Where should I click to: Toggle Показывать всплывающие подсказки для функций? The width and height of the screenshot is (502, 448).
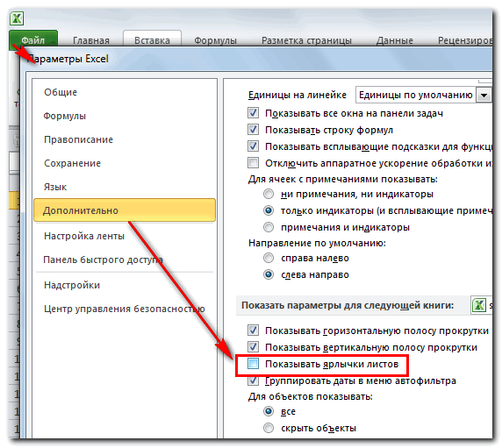click(253, 146)
